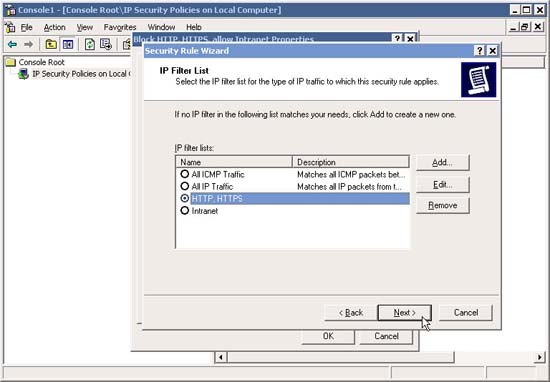Click the Remove button
Image resolution: width=550 pixels, height=382 pixels.
[x=442, y=206]
